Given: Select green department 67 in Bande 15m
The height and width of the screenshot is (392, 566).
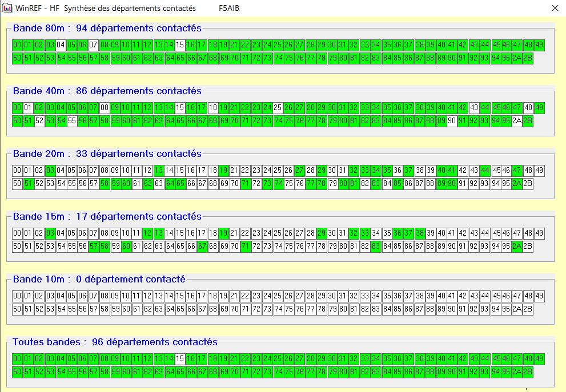Looking at the screenshot, I should (202, 246).
